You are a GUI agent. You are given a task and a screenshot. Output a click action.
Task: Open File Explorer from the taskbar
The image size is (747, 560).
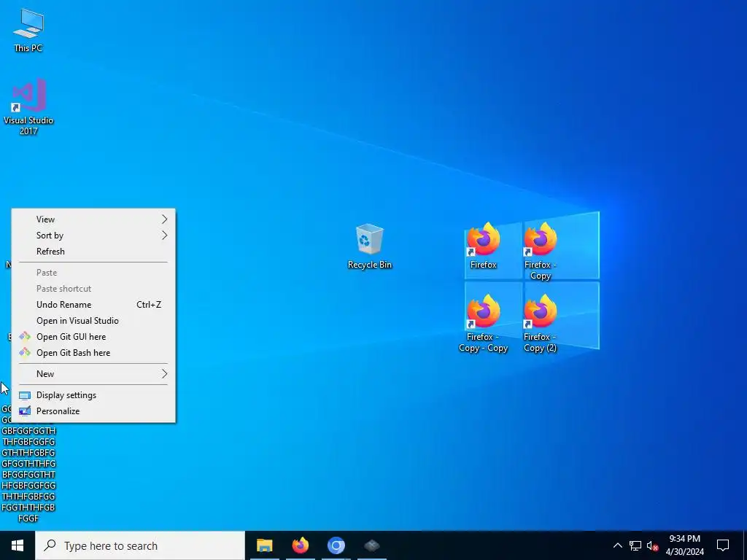pos(264,545)
